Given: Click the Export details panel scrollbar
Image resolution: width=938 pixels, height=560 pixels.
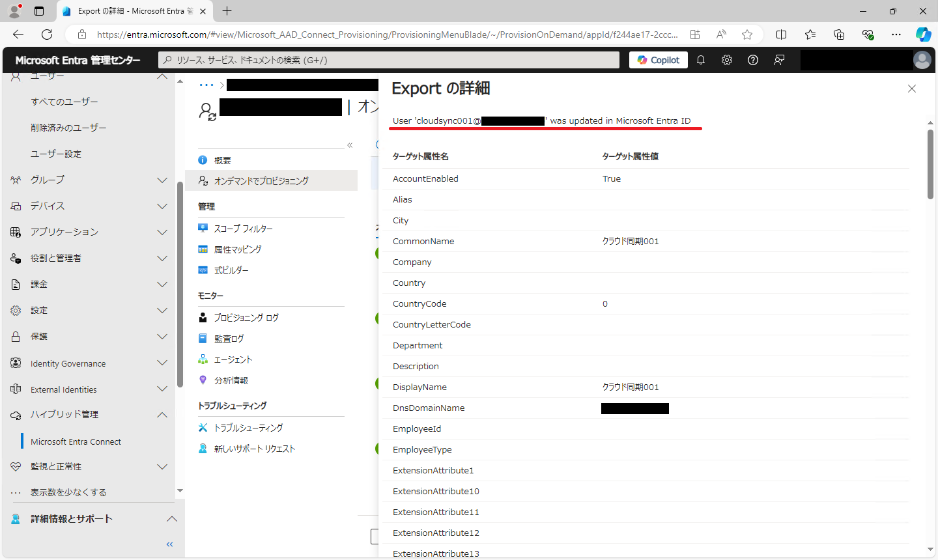Looking at the screenshot, I should (x=930, y=164).
